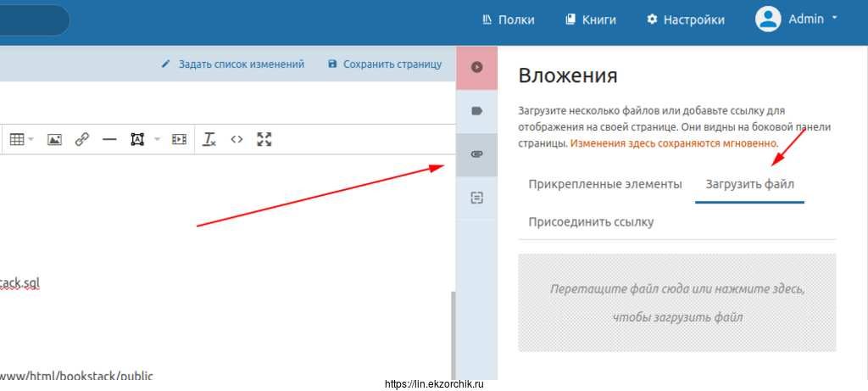Open the attachments paperclip panel
Screen dimensions: 868x391
coord(477,154)
